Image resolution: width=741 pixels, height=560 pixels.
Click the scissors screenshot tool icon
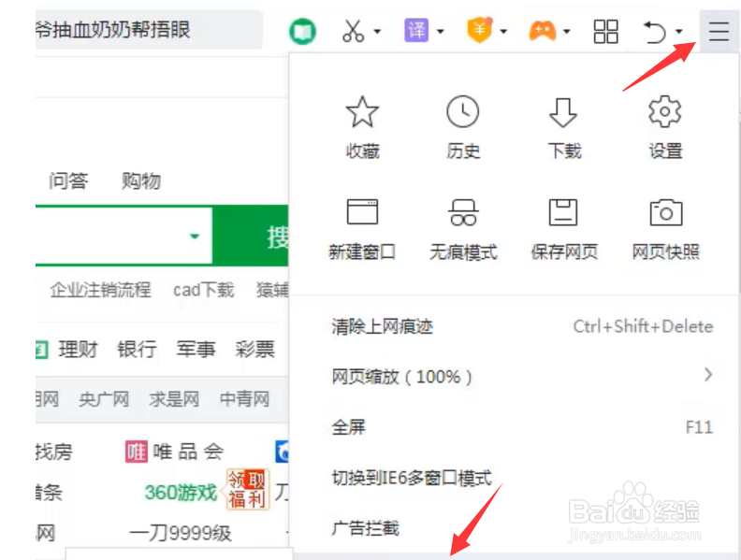point(354,31)
